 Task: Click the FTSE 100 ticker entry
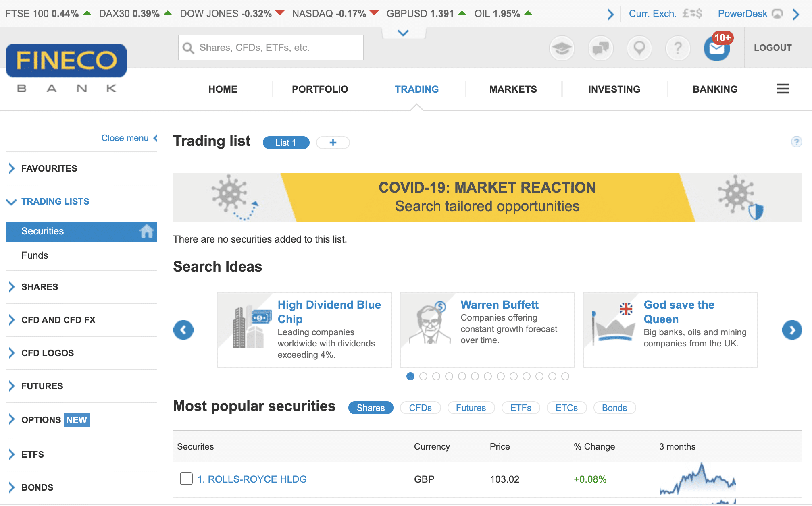point(48,14)
